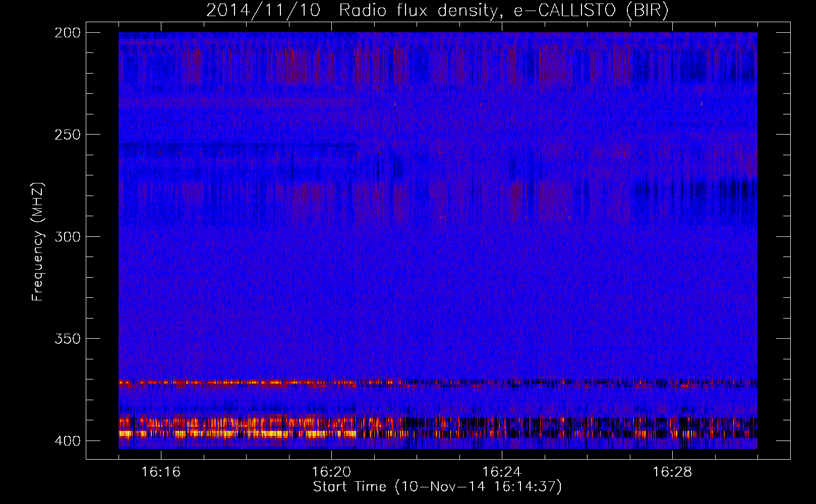Screen dimensions: 816x504
Task: Click the 350 frequency tick label
Action: (67, 339)
